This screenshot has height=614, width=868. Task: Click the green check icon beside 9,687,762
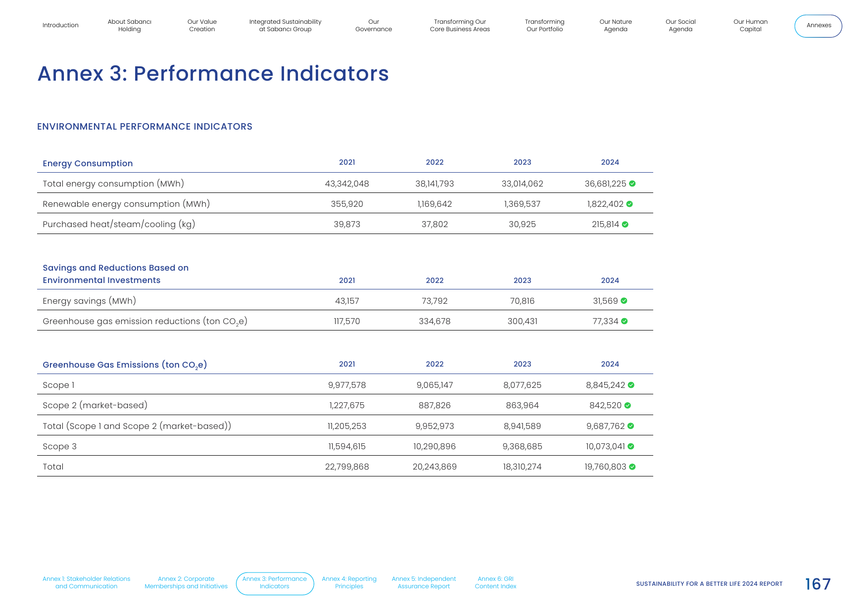click(x=630, y=426)
